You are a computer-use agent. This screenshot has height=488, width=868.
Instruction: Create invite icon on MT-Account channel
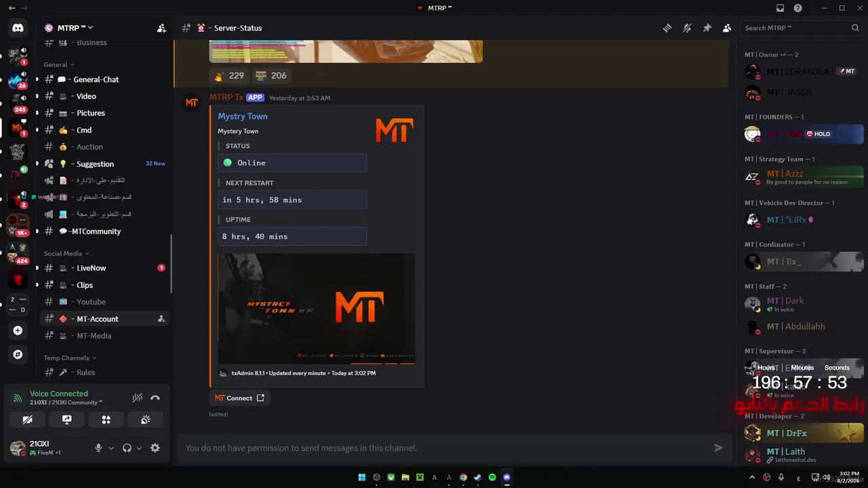coord(161,319)
